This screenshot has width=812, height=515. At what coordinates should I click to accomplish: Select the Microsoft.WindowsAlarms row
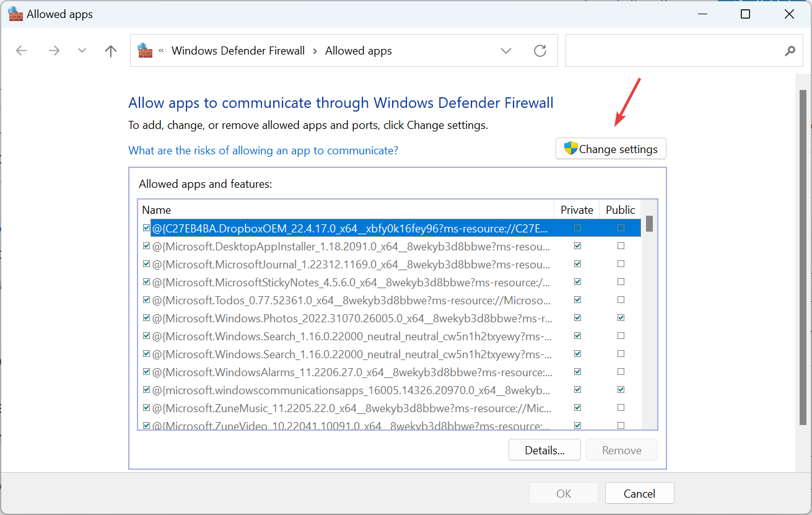click(390, 372)
